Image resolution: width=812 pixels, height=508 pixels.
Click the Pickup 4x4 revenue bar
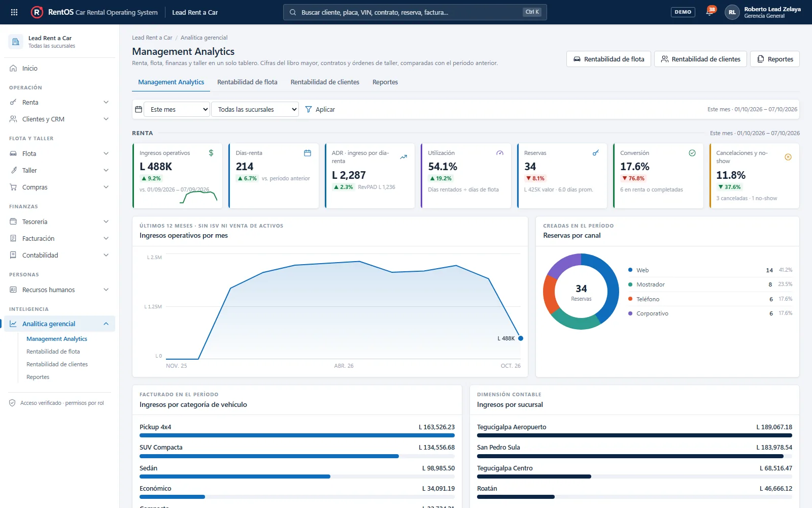tap(297, 435)
